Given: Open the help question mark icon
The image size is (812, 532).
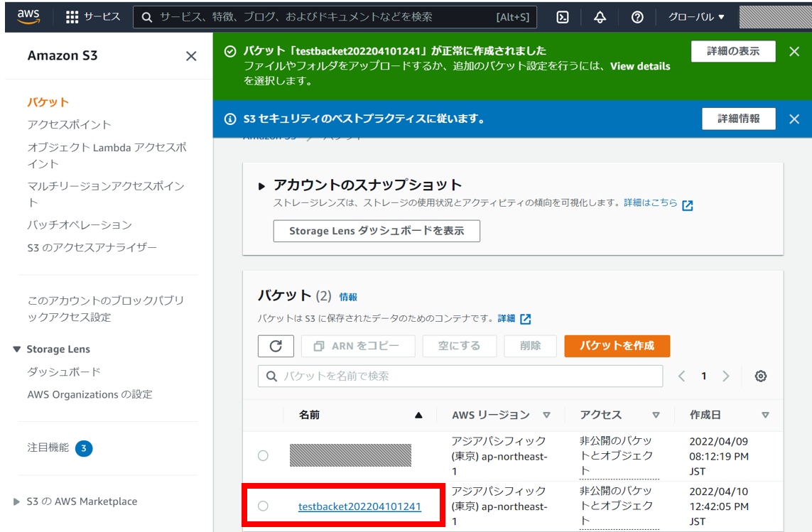Looking at the screenshot, I should tap(637, 17).
